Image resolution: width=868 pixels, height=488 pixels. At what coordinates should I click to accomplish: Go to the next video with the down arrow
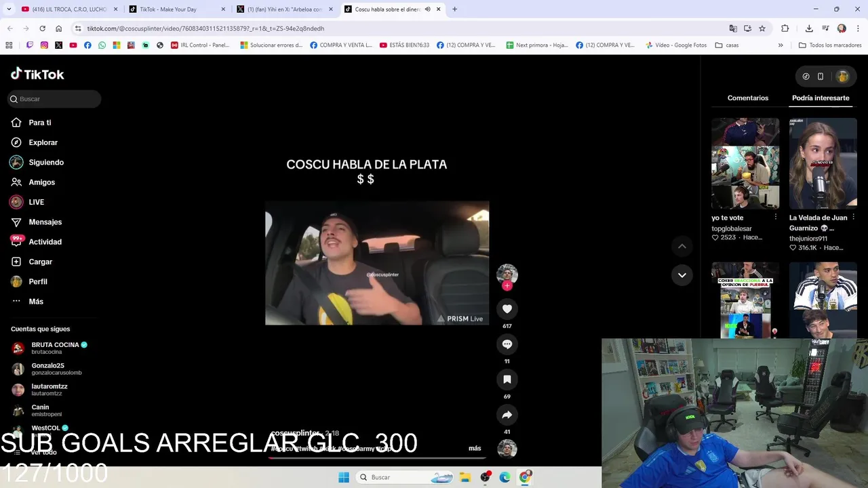[682, 275]
